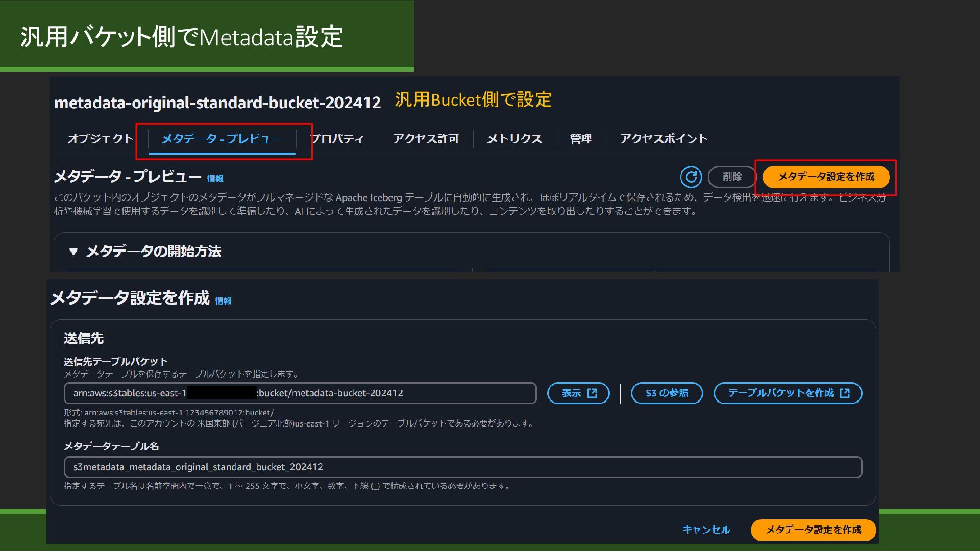Click キャンセル link at bottom
980x551 pixels.
706,530
